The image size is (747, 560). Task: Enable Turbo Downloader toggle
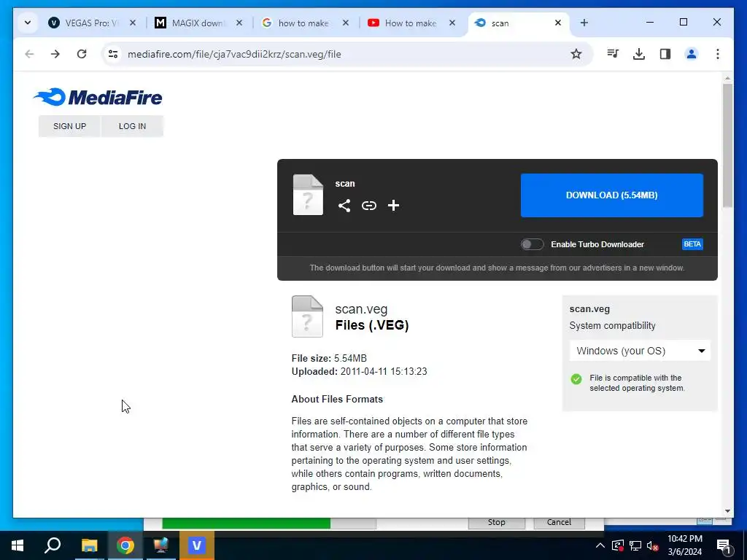point(532,244)
